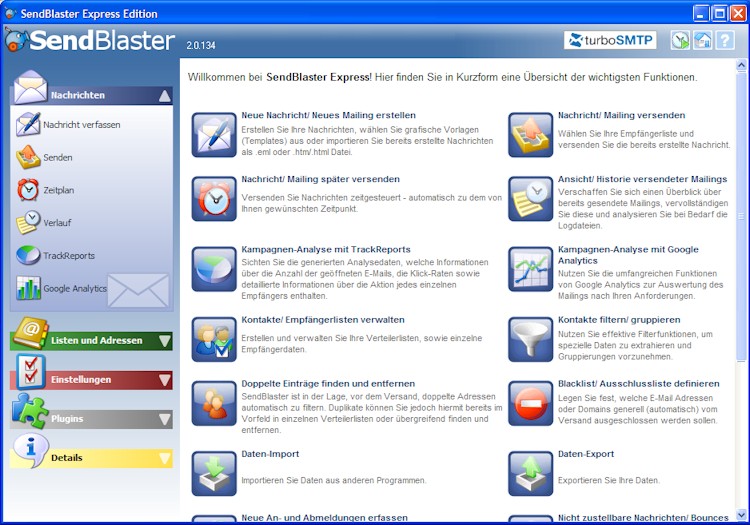Screen dimensions: 750x525
Task: Select Verlauf label in sidebar
Action: 57,223
